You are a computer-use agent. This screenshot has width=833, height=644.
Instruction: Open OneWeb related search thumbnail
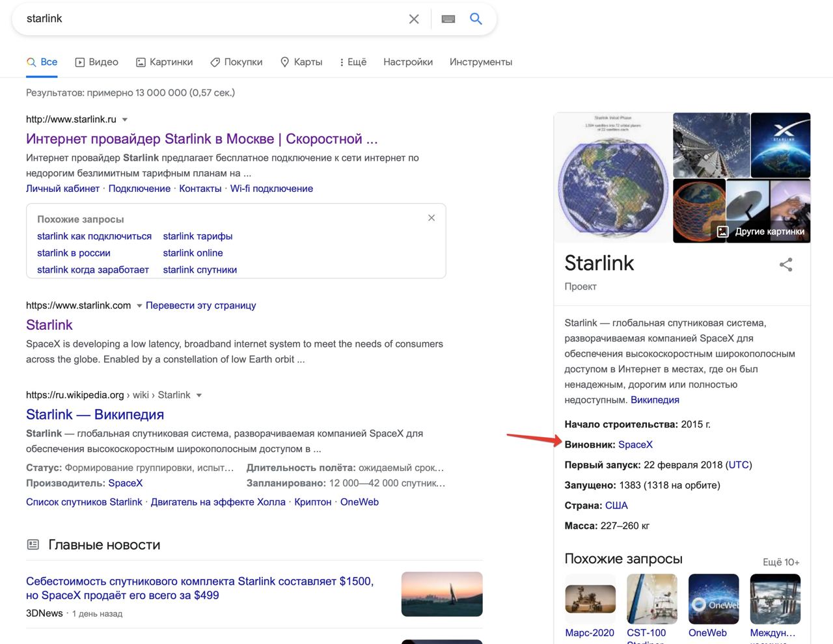714,599
